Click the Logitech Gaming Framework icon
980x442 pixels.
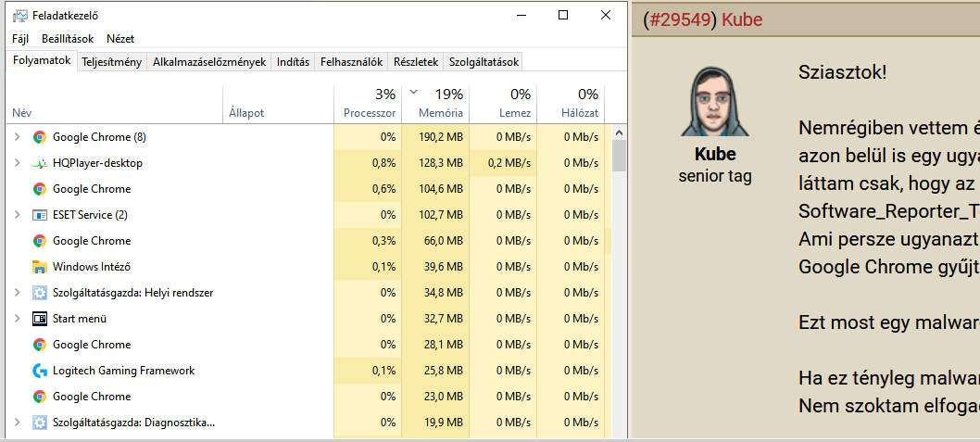(x=40, y=371)
